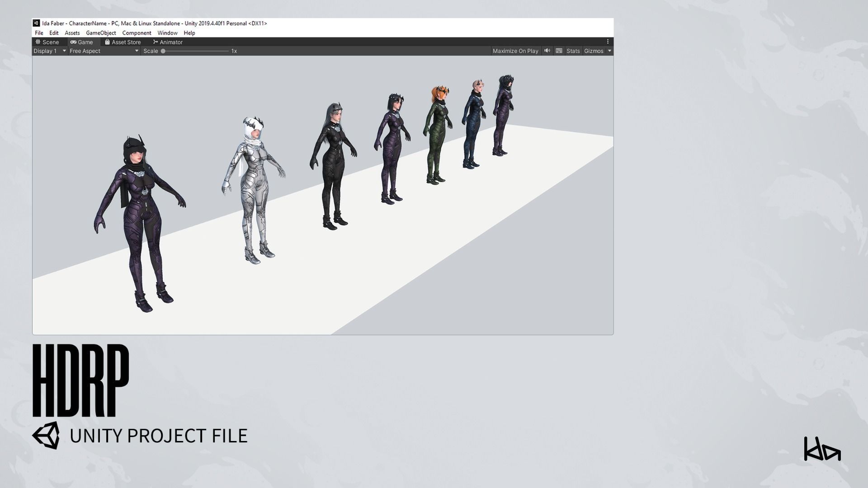The height and width of the screenshot is (488, 868).
Task: Open the Window menu
Action: pyautogui.click(x=167, y=33)
